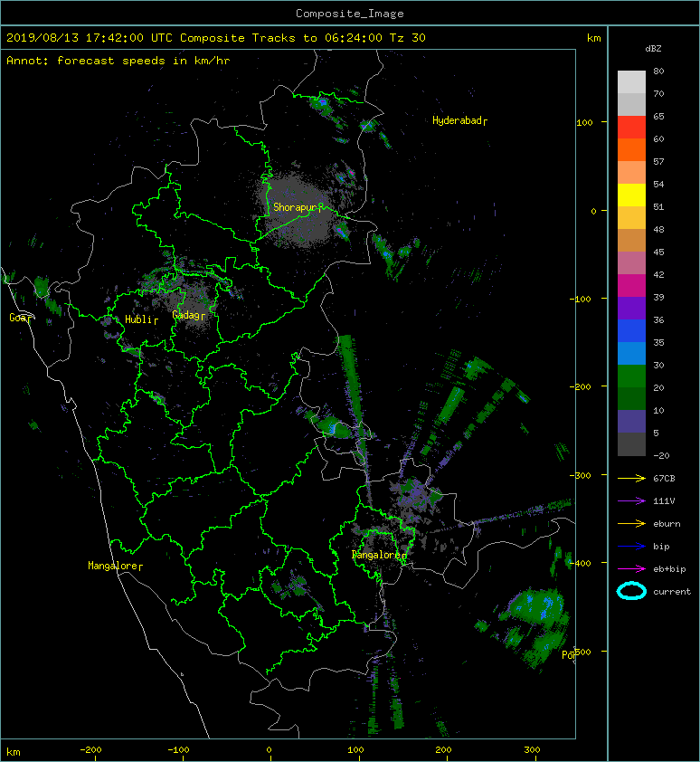Click the 67CB legend label
Viewport: 700px width, 762px height.
664,479
